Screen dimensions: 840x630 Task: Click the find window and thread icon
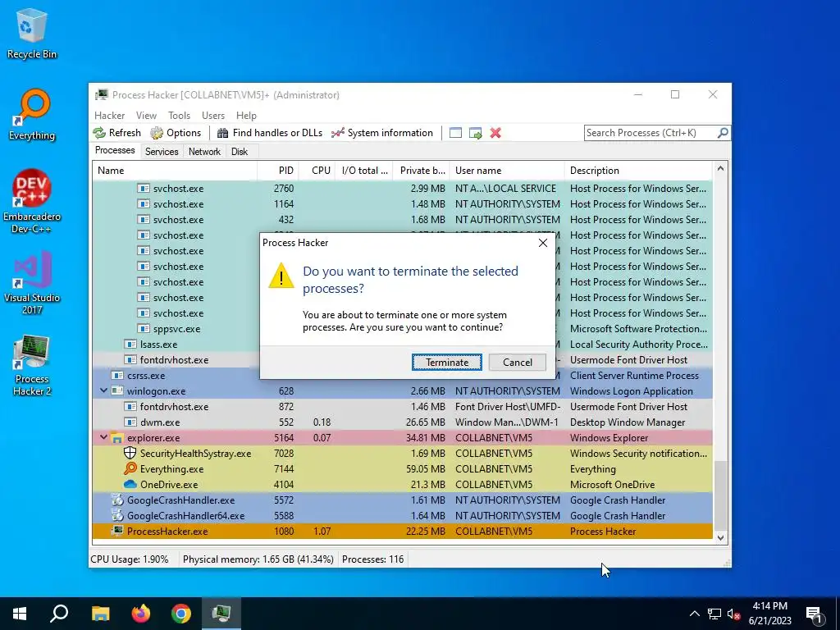(x=475, y=133)
